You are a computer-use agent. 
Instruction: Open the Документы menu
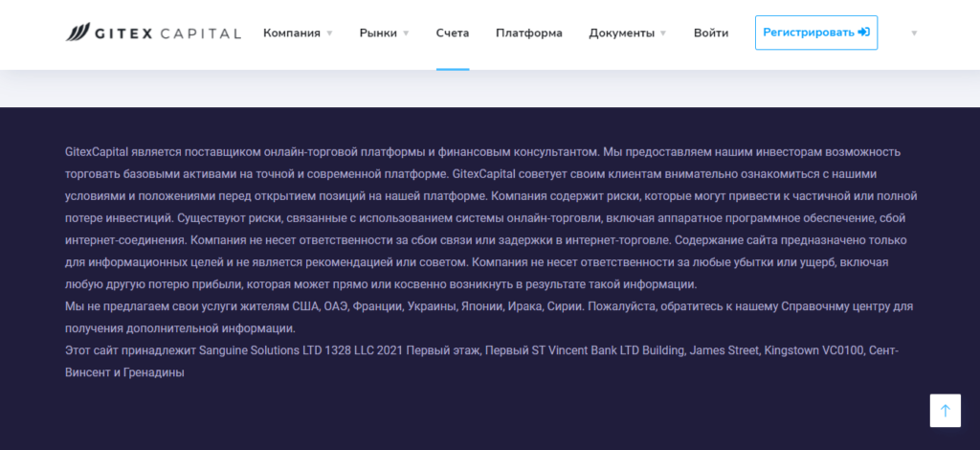(x=622, y=34)
